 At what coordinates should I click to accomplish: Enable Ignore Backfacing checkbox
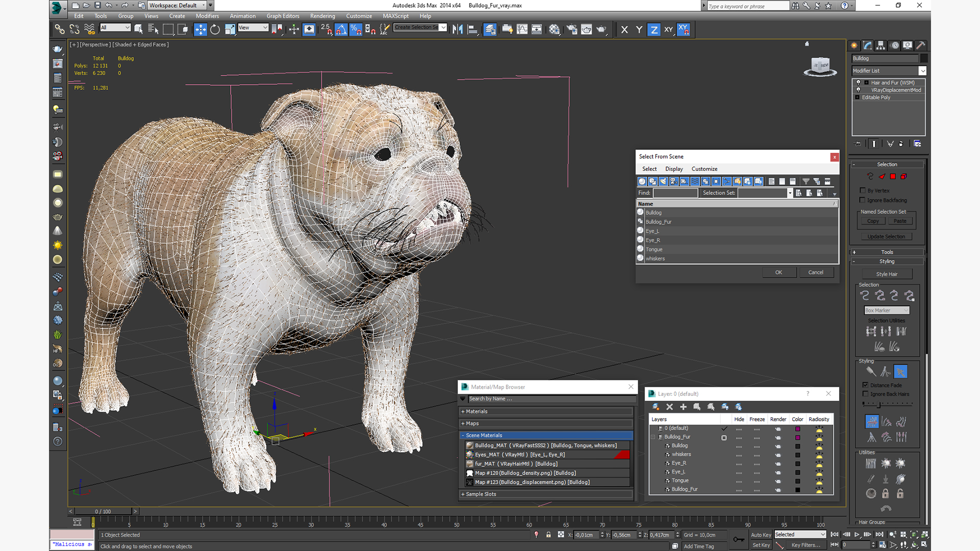pyautogui.click(x=863, y=200)
